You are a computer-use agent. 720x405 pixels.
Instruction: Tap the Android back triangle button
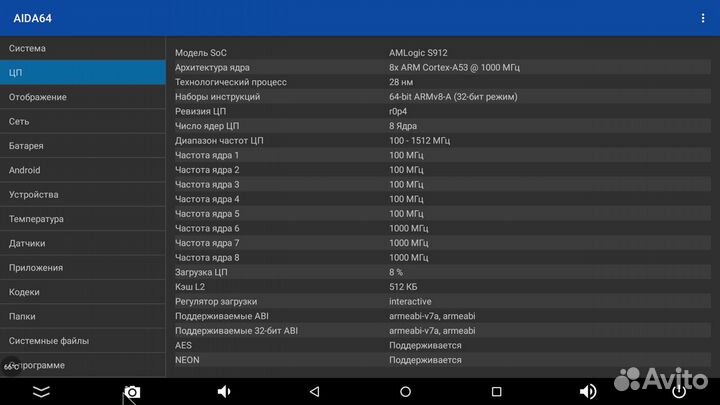315,392
